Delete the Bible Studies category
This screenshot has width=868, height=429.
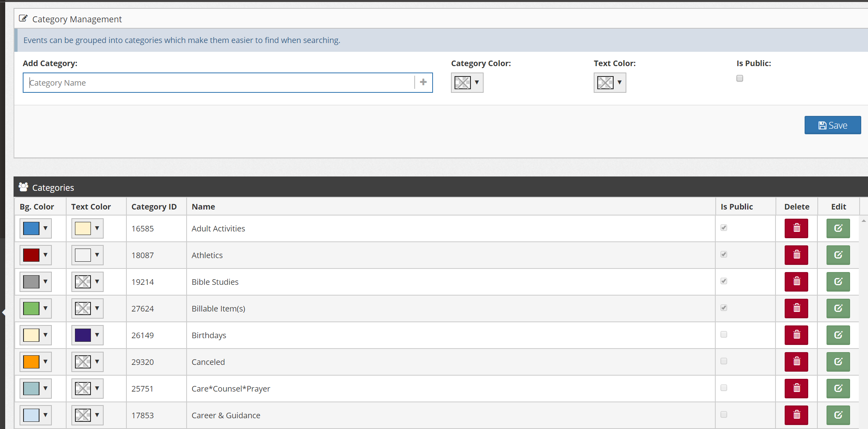[x=796, y=282]
